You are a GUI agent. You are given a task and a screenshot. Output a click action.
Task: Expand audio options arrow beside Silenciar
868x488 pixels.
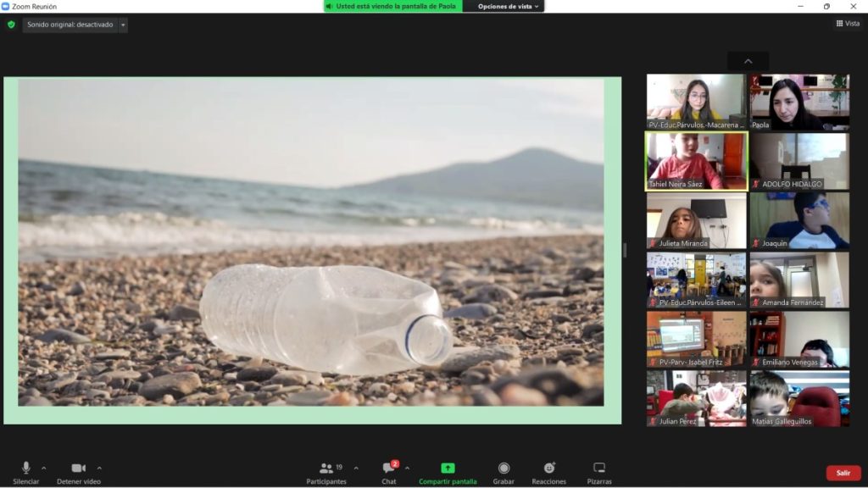click(44, 468)
